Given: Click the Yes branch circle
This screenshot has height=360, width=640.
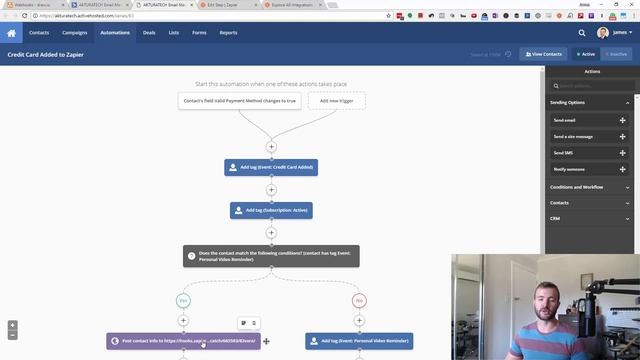Looking at the screenshot, I should coord(183,301).
